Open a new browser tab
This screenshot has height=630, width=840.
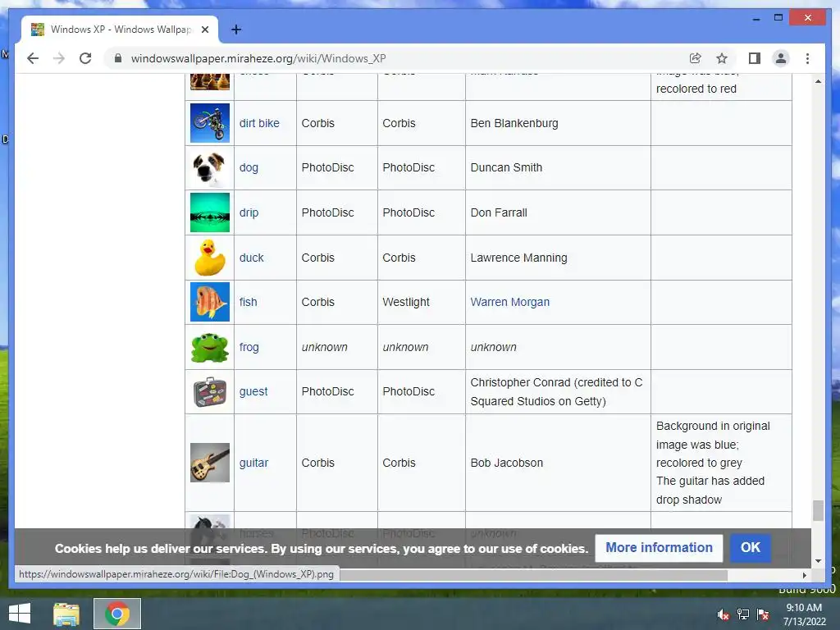[236, 30]
